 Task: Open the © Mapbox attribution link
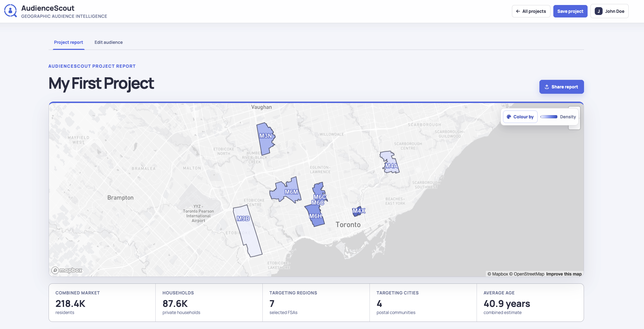pos(498,274)
